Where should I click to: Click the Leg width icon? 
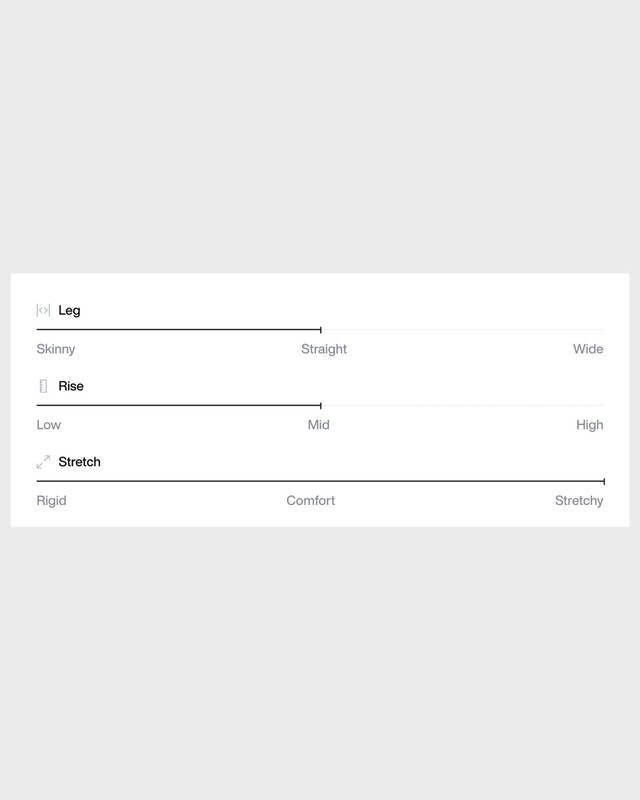click(43, 311)
